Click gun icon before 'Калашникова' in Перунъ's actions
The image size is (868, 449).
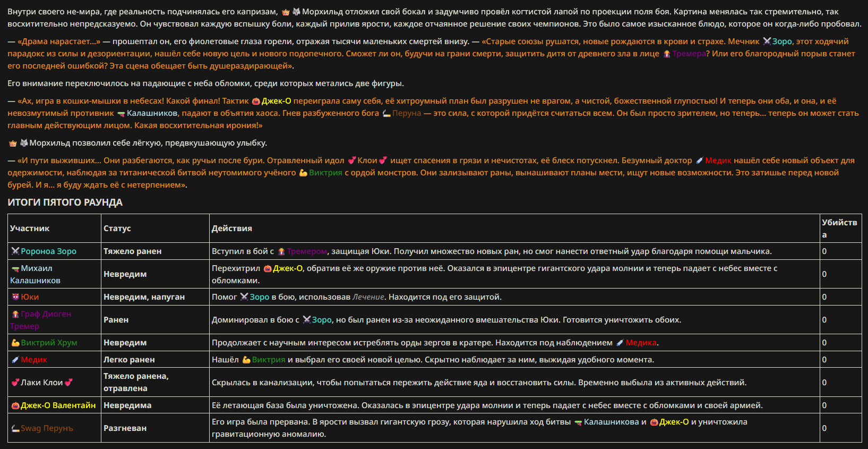(x=578, y=422)
